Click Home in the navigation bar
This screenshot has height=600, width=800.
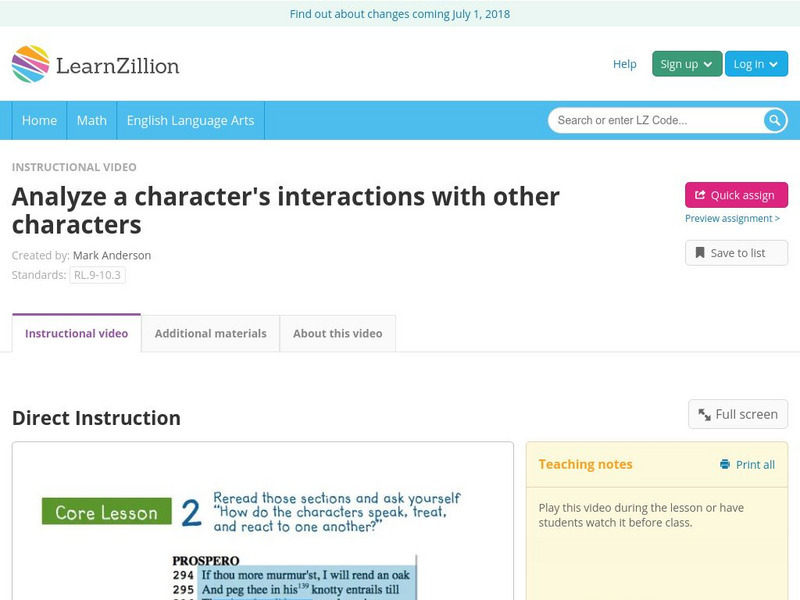[39, 120]
